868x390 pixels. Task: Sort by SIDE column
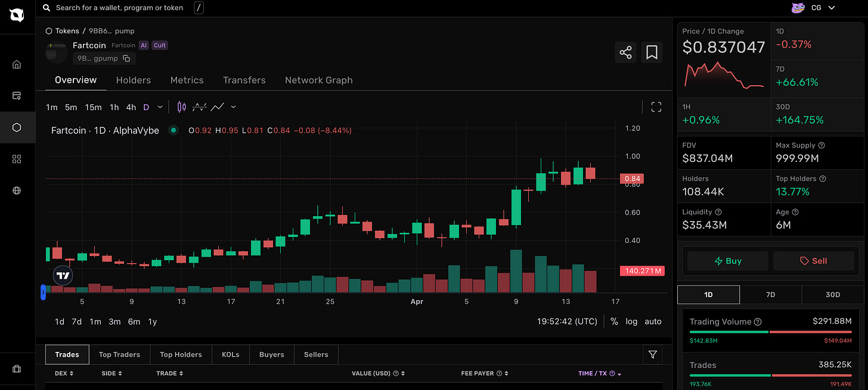[112, 373]
